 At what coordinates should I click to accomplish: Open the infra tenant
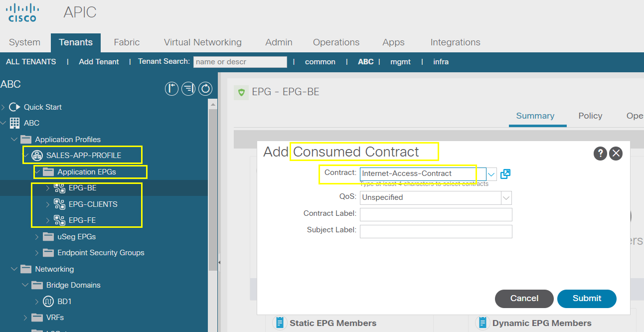click(441, 62)
